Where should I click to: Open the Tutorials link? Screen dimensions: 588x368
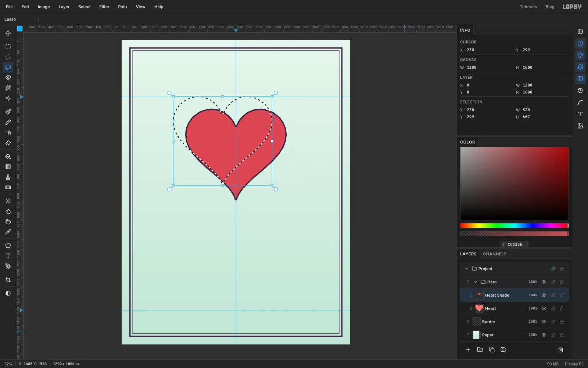click(528, 7)
